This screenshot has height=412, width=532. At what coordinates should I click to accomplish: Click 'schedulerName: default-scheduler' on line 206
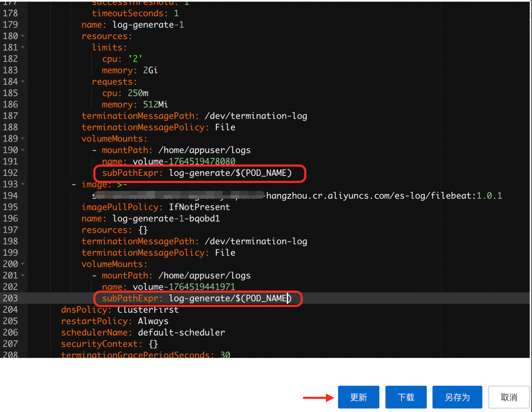(143, 333)
